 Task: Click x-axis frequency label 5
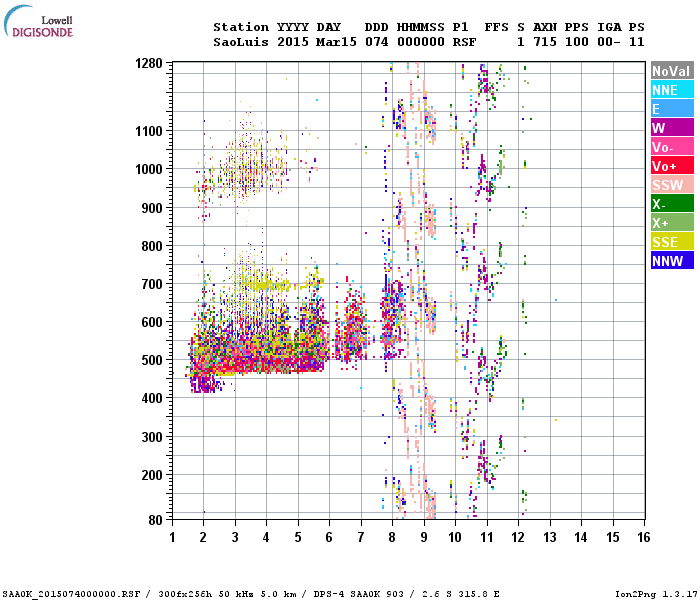coord(298,537)
